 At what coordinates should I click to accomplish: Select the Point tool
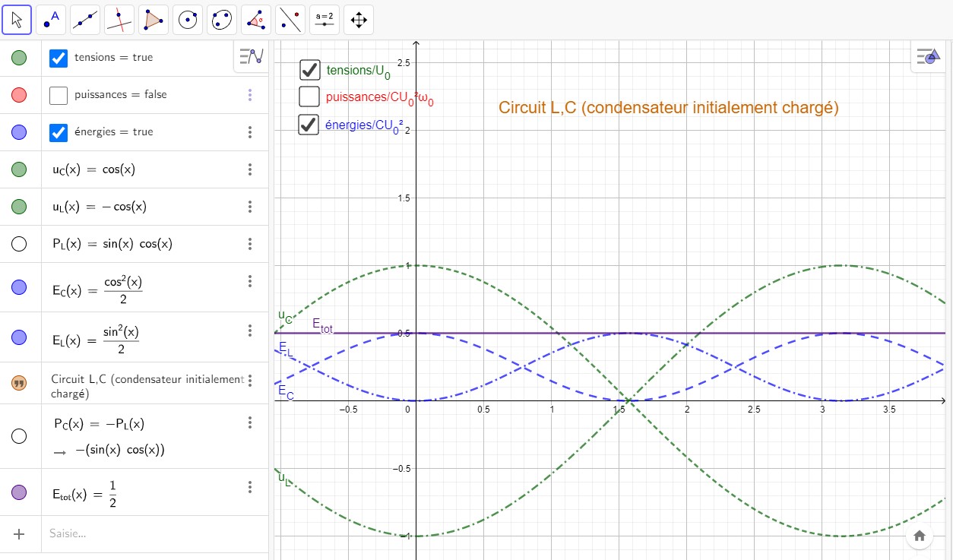click(x=51, y=20)
